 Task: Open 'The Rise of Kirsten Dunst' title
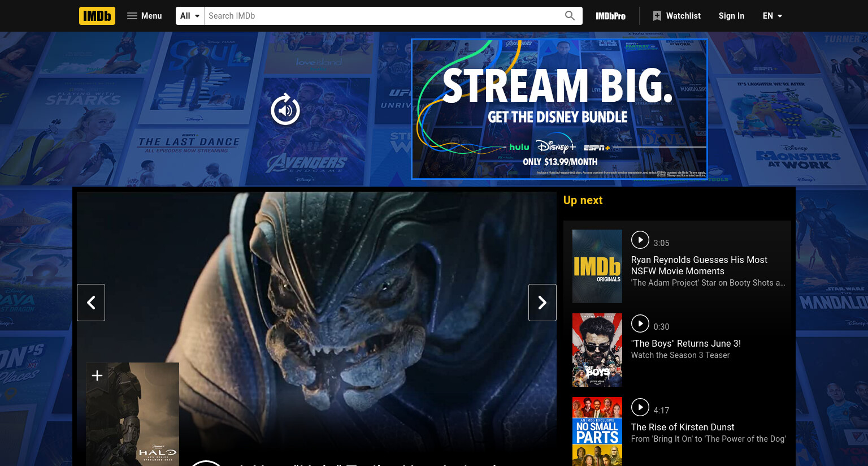click(x=683, y=427)
